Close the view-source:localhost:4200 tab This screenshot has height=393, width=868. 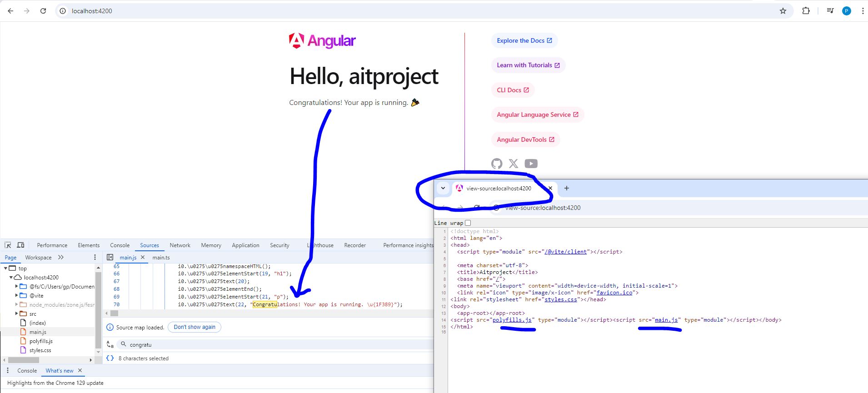[550, 188]
